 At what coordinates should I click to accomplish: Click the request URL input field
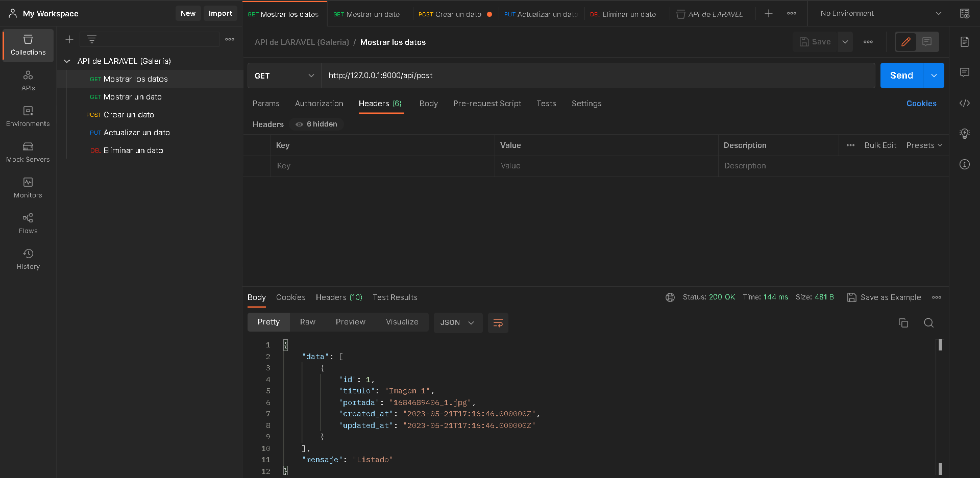(x=598, y=76)
